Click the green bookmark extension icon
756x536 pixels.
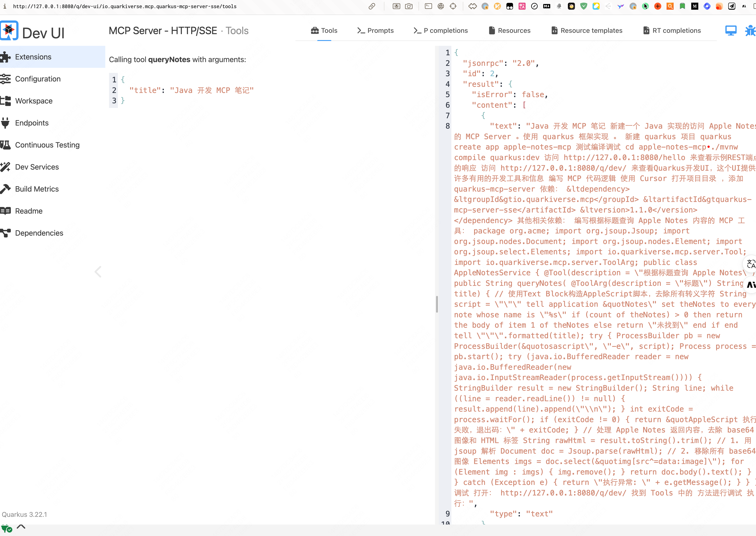tap(682, 6)
